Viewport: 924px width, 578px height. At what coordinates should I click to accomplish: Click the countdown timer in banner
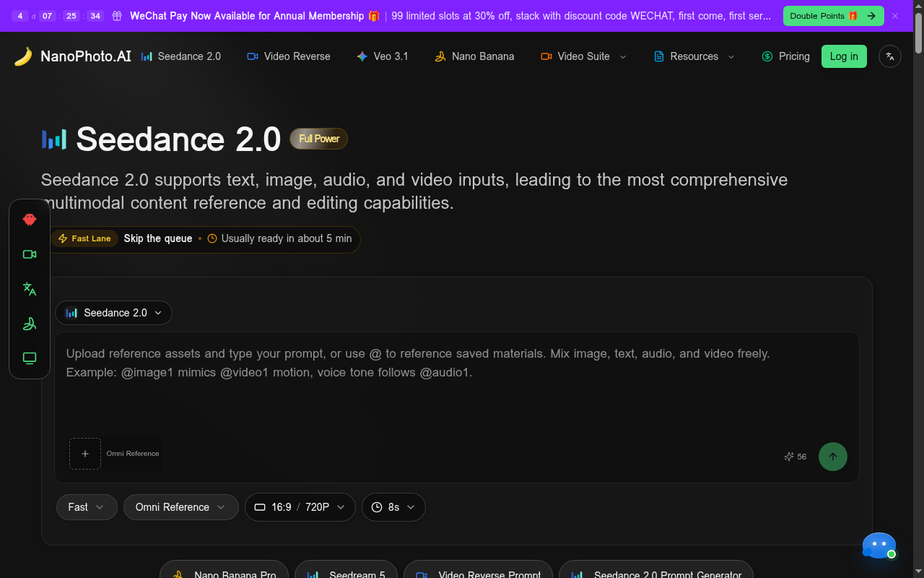pyautogui.click(x=57, y=16)
